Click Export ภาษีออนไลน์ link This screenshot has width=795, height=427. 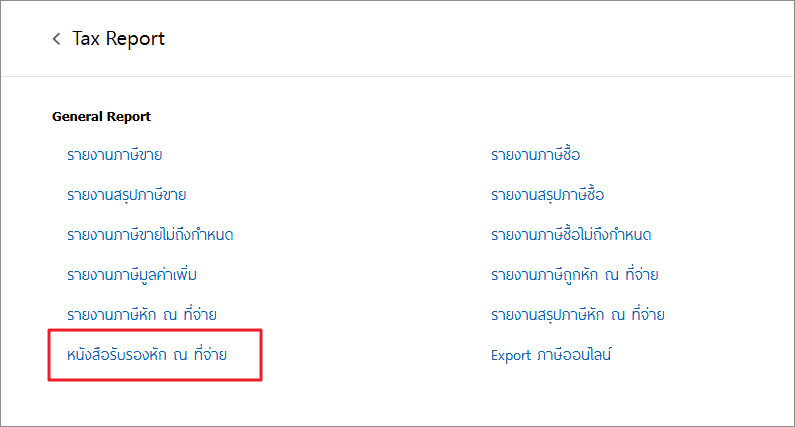click(551, 354)
